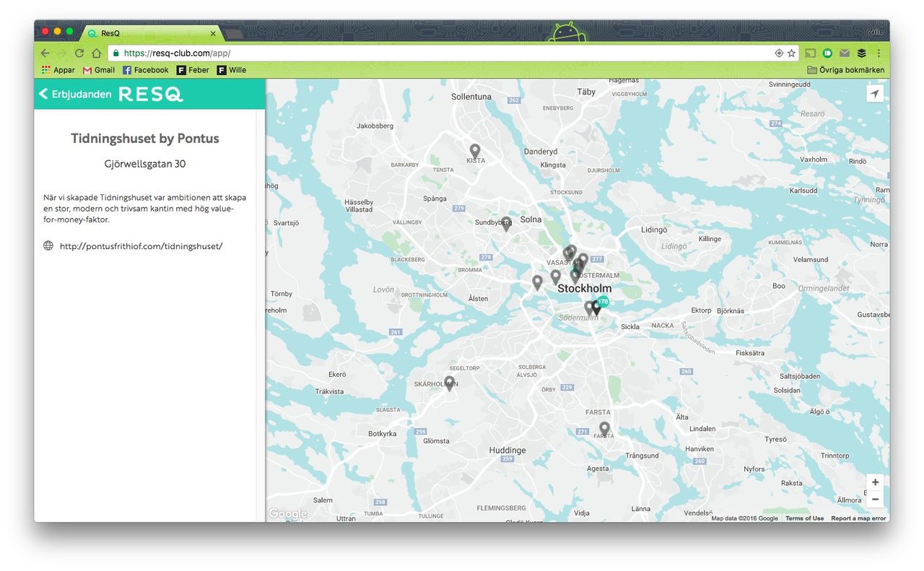
Task: Select the Sundbyberg map pin
Action: pos(506,224)
